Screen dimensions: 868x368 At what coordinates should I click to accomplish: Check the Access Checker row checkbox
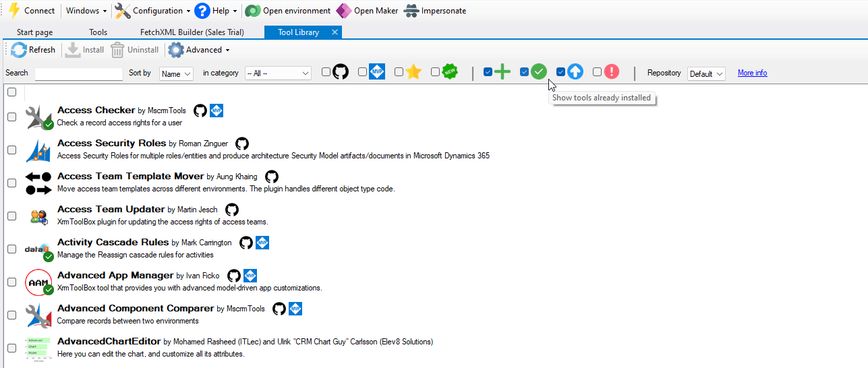11,117
